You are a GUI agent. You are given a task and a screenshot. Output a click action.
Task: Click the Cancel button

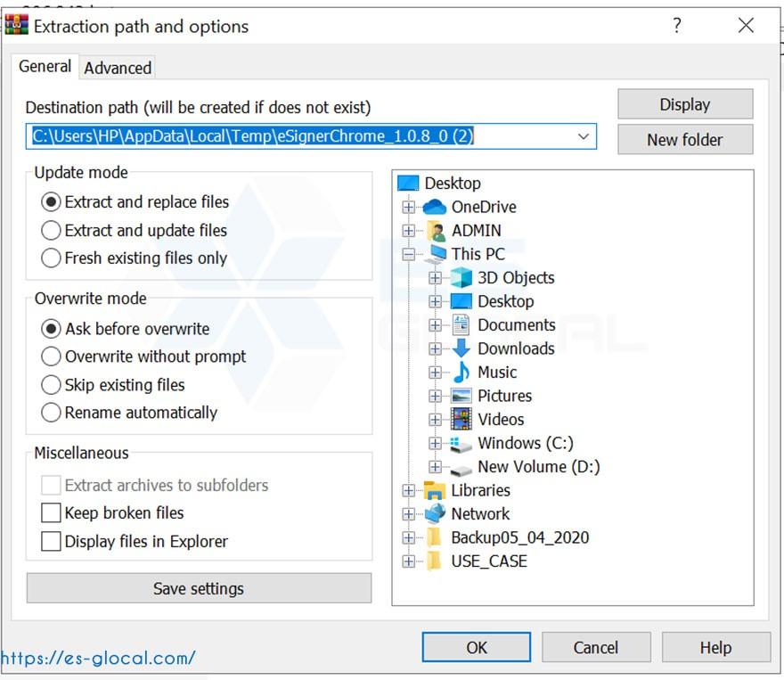(596, 648)
